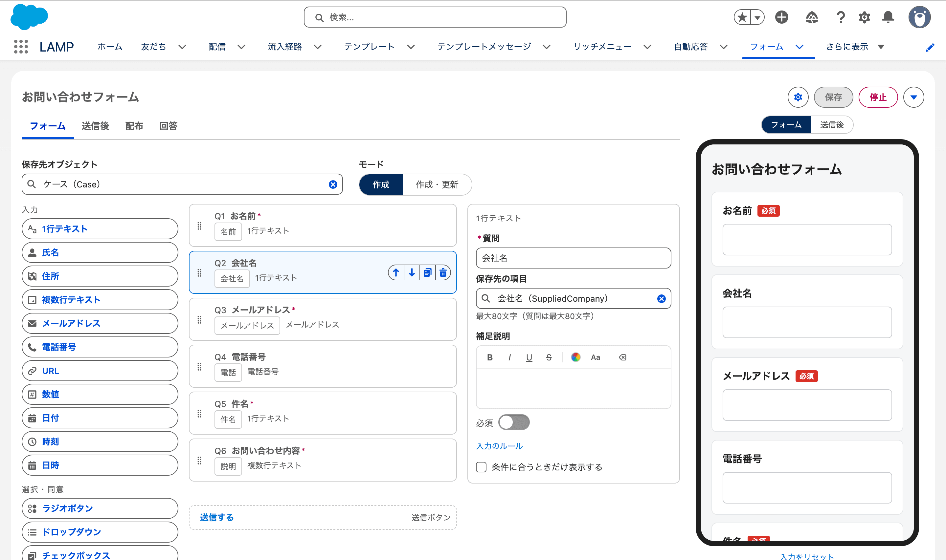Move Q2 会社名 question up

click(396, 272)
